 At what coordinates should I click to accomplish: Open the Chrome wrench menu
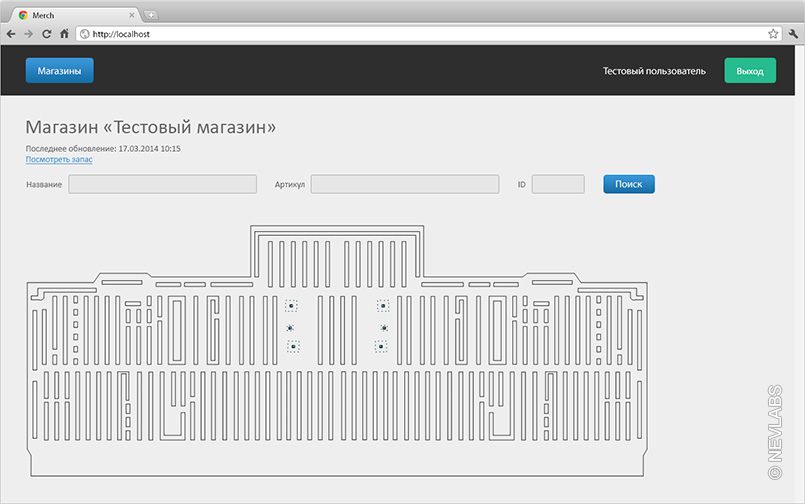[793, 33]
